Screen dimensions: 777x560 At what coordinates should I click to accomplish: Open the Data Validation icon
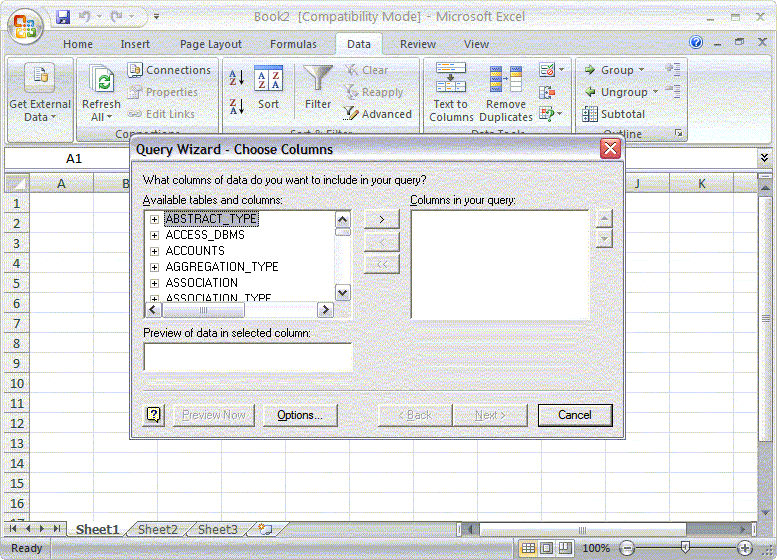(547, 70)
